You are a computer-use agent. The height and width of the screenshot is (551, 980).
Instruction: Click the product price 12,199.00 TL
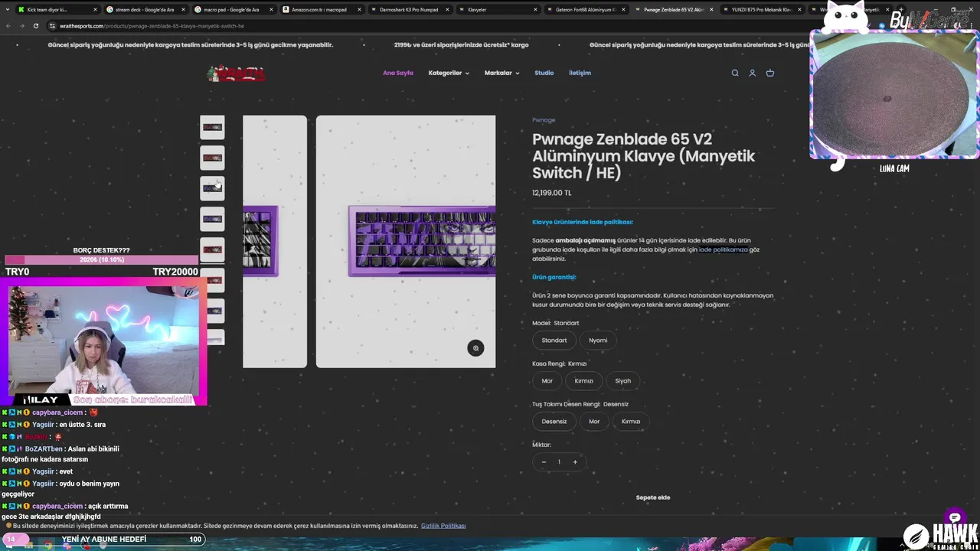(x=552, y=193)
